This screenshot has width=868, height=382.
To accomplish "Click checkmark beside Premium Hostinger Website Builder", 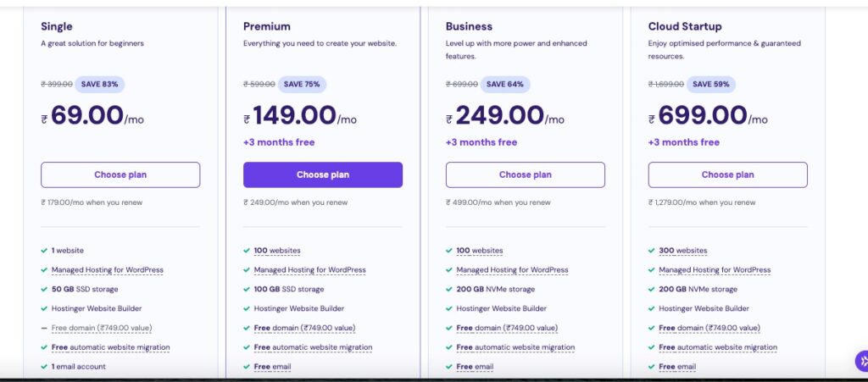I will tap(247, 309).
